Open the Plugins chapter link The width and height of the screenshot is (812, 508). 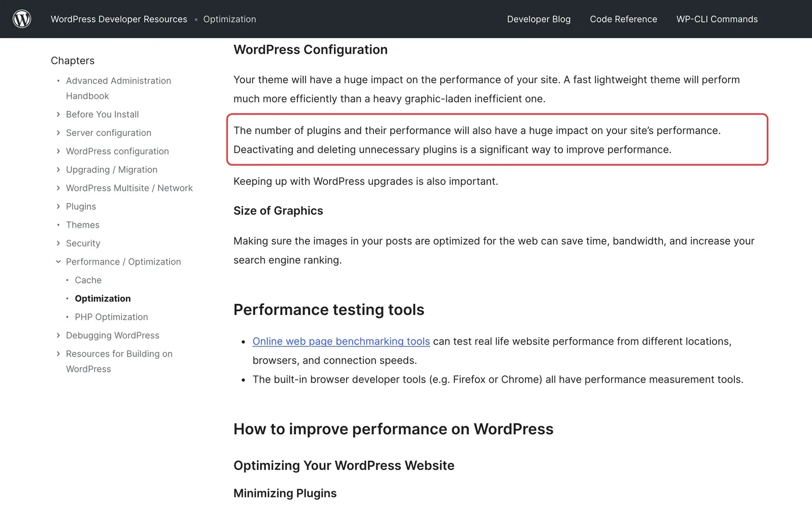point(81,206)
